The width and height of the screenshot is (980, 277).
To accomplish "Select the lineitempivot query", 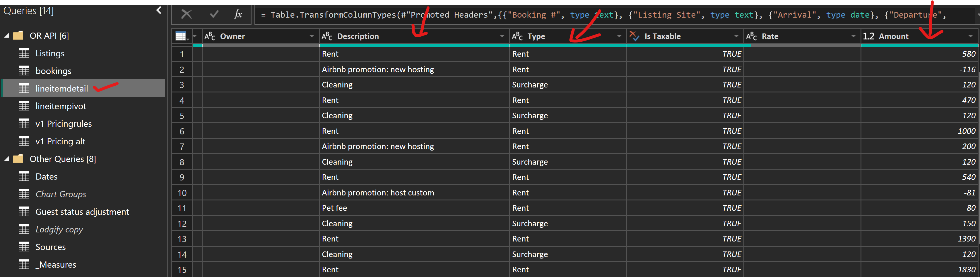I will pyautogui.click(x=61, y=106).
